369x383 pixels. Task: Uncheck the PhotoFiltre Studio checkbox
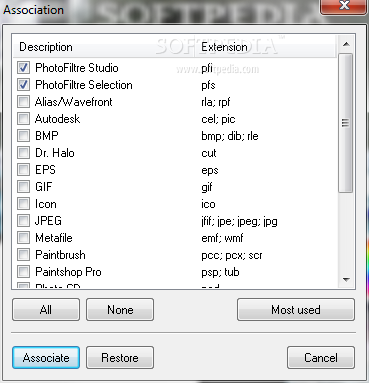[x=23, y=68]
